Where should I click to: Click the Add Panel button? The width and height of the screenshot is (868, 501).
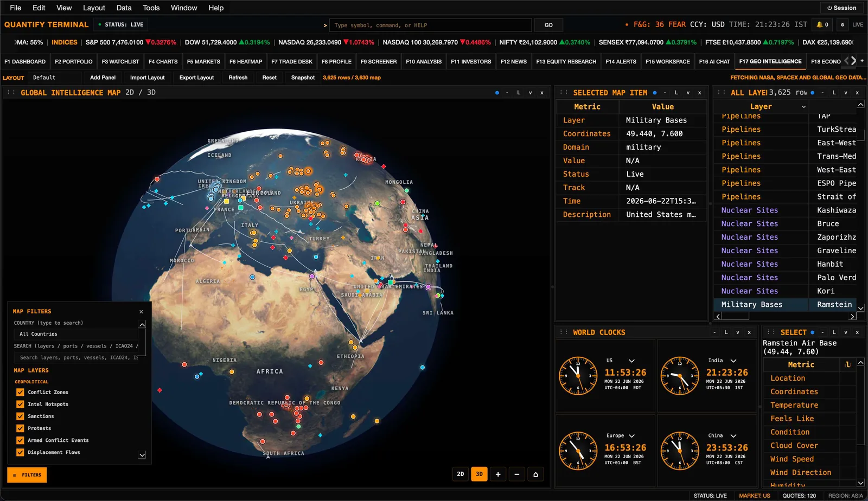click(x=103, y=78)
